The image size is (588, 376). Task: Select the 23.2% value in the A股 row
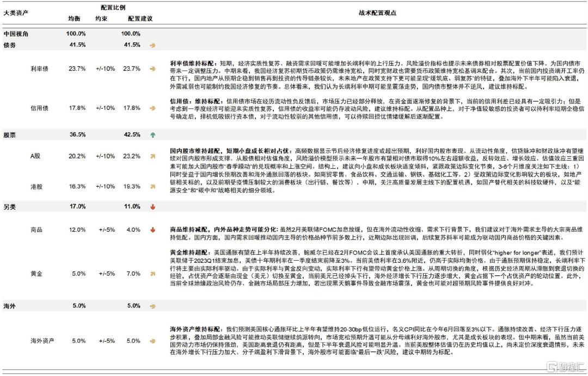(132, 156)
